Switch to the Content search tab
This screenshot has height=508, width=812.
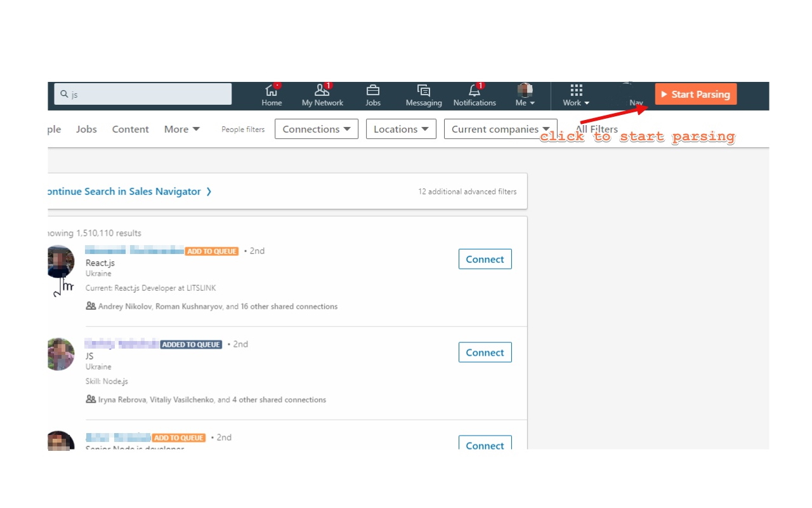(x=131, y=129)
